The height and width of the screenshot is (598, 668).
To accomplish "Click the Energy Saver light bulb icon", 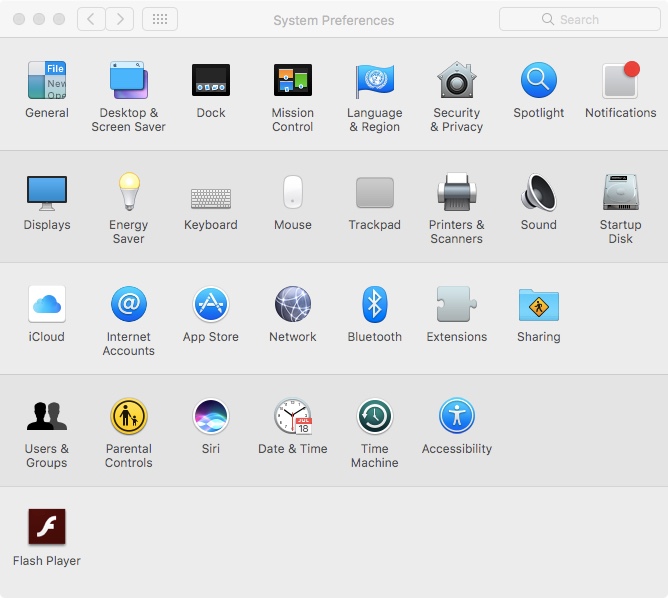I will [x=129, y=192].
